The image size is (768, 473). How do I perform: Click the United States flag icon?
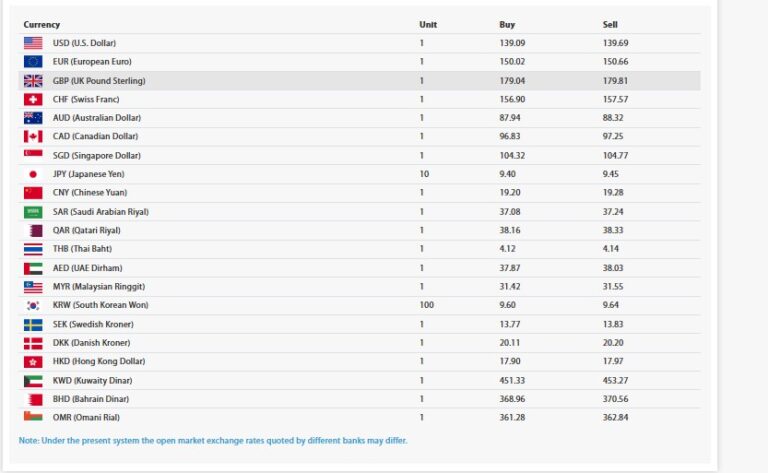tap(33, 43)
